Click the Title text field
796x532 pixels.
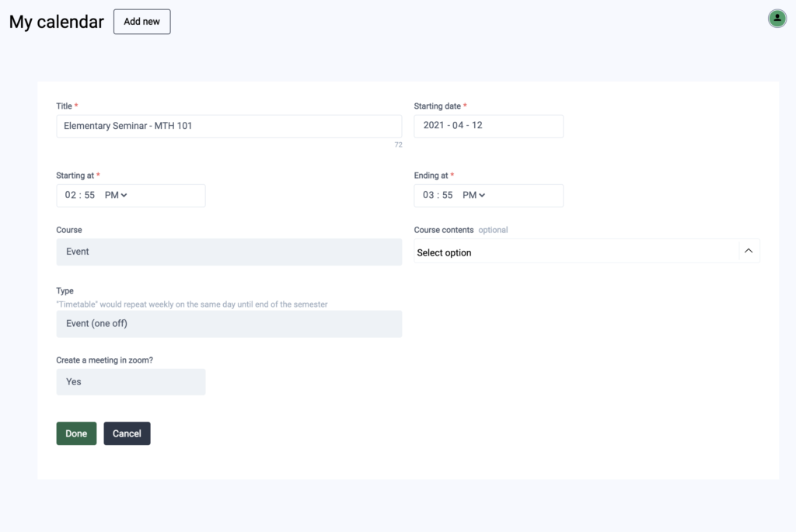pos(229,126)
